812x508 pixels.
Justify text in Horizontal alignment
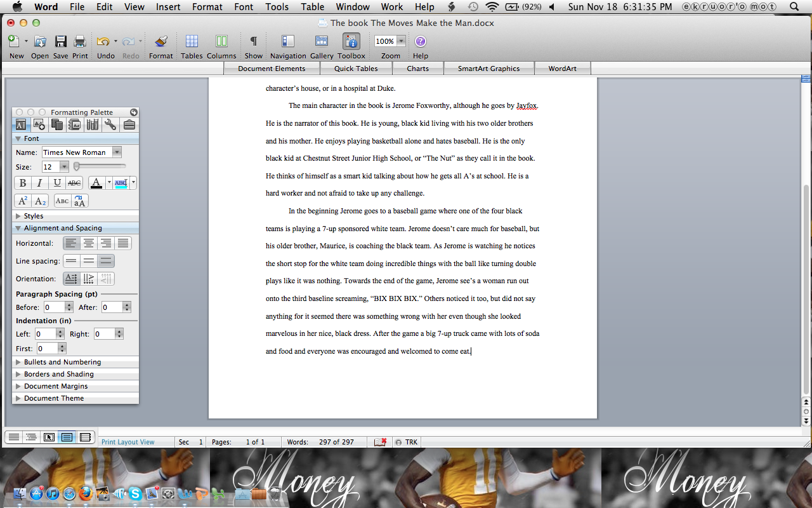point(123,243)
